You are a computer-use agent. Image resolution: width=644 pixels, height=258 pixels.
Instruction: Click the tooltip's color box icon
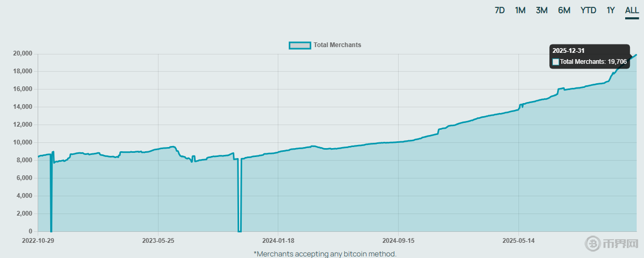click(x=556, y=62)
